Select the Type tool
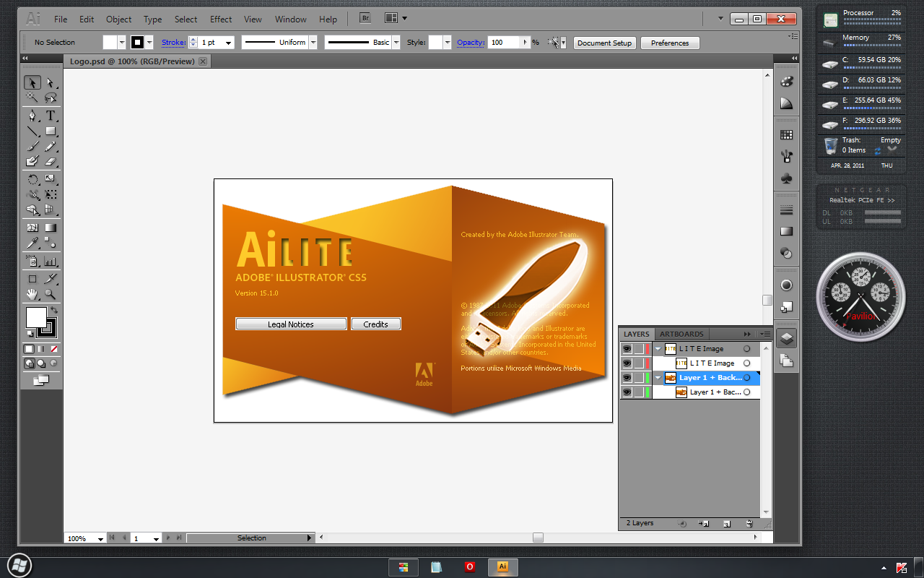 coord(51,116)
